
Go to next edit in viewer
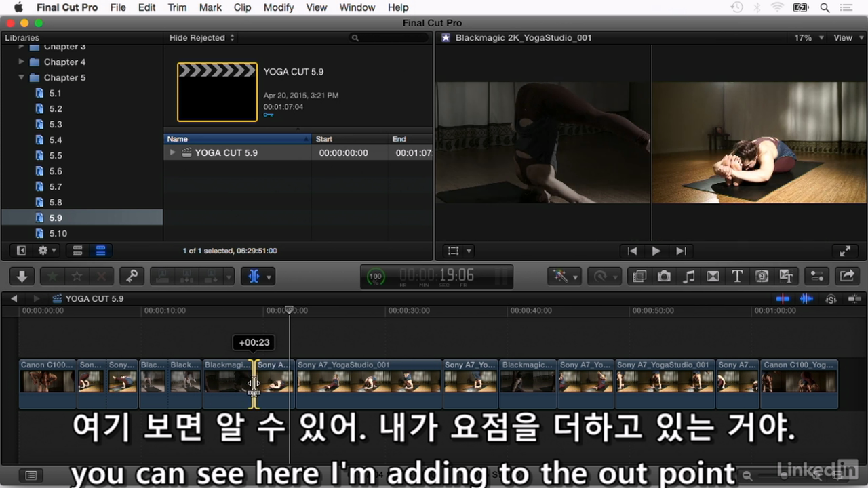(681, 251)
